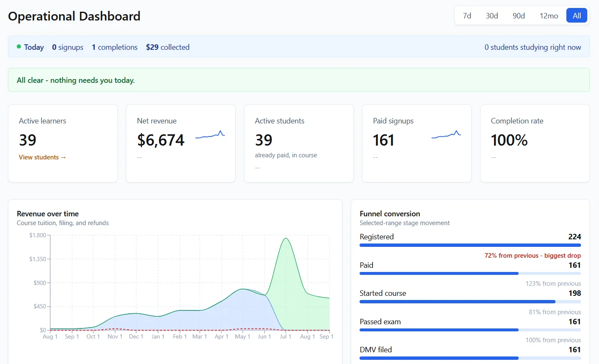
Task: Click 'already paid, in course' caption
Action: pos(286,155)
